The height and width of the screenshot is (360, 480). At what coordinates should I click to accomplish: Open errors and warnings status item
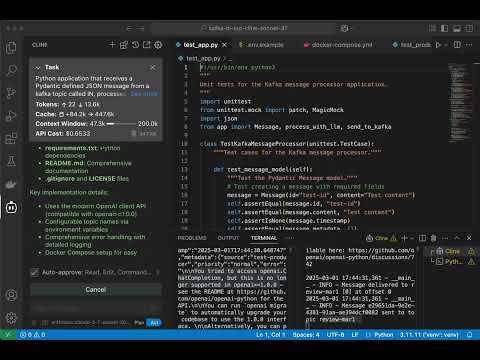coord(33,335)
